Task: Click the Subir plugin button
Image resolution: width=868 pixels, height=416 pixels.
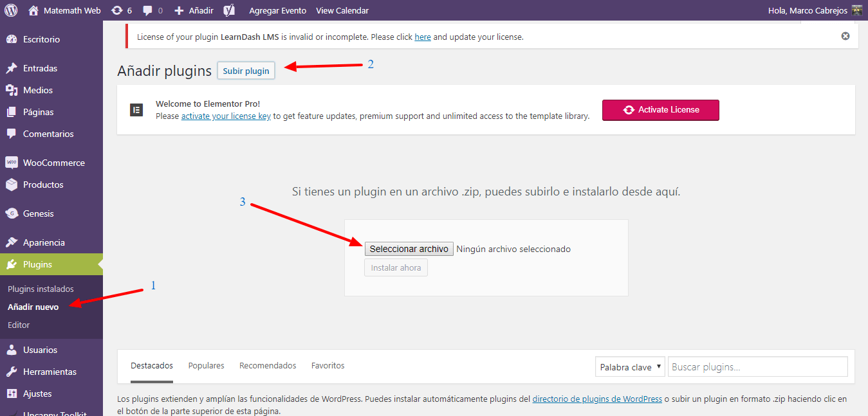Action: pyautogui.click(x=246, y=71)
